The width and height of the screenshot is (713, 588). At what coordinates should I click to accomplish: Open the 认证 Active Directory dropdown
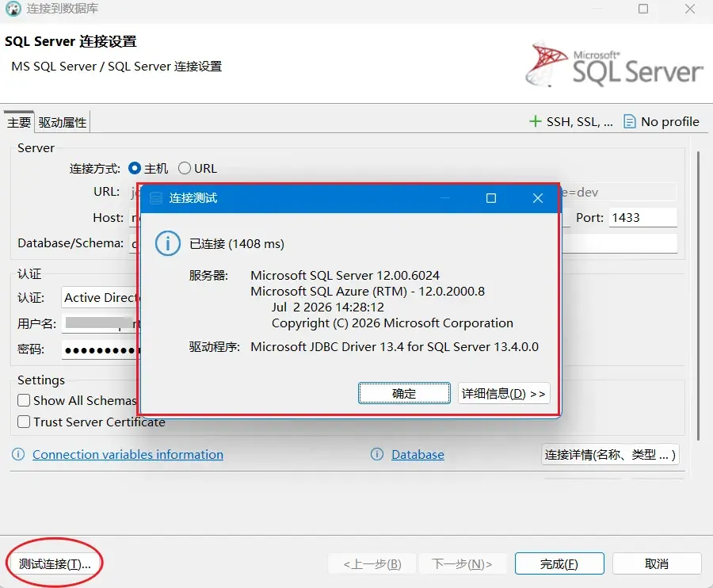pos(101,297)
